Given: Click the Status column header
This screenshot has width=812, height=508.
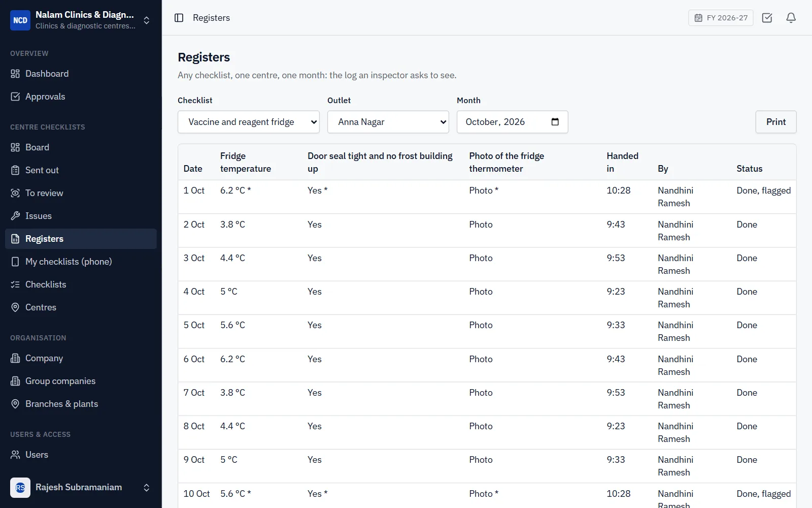Looking at the screenshot, I should tap(750, 169).
